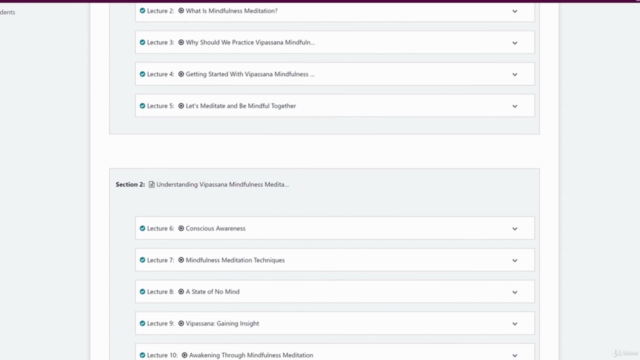Click the green check icon for Lecture 8
This screenshot has width=640, height=360.
coord(142,291)
